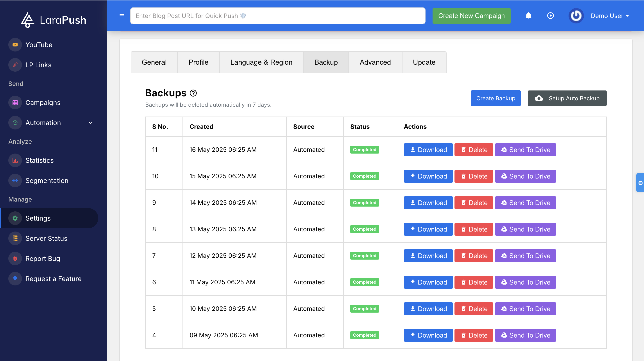Open the Language & Region tab
Screen dimensions: 644x361
click(261, 62)
